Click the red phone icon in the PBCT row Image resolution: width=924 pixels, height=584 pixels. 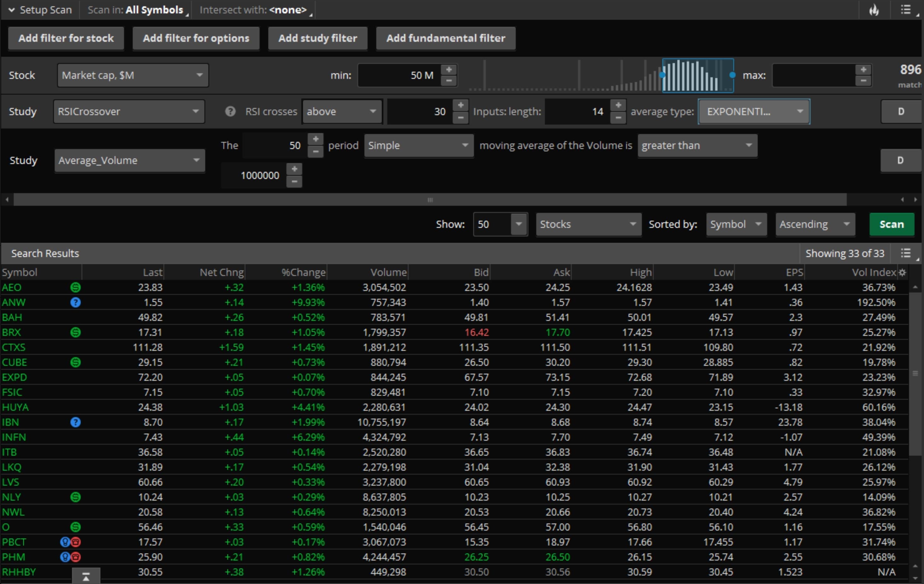coord(76,542)
